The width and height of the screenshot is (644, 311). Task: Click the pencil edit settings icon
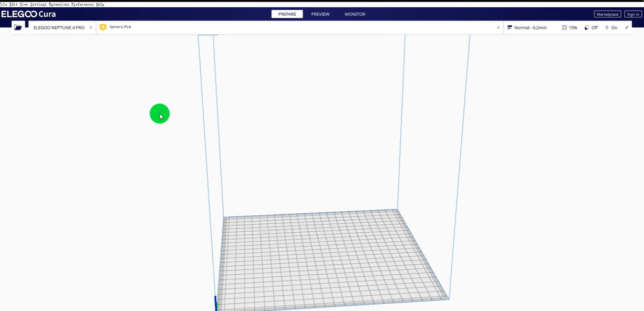627,27
